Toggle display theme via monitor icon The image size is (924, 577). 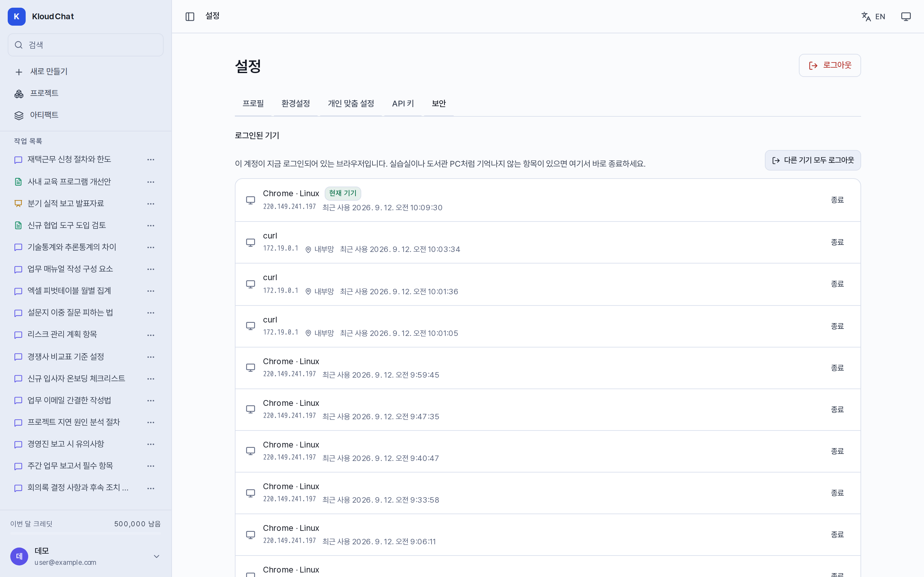906,16
